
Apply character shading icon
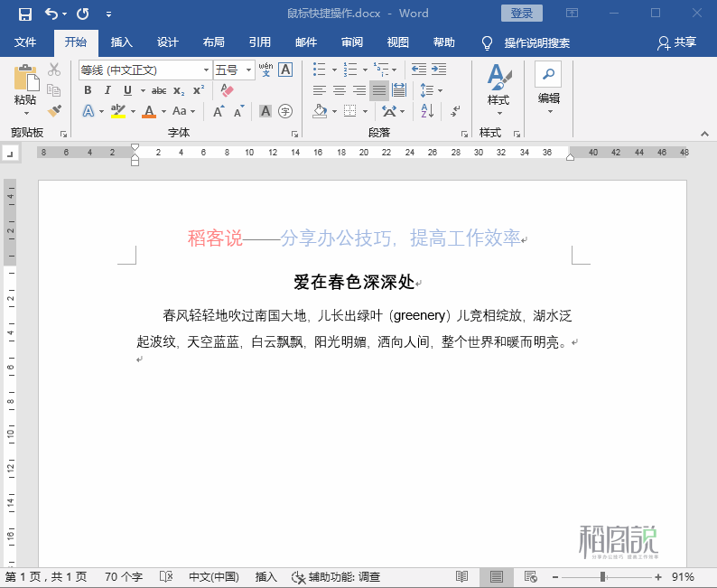[265, 111]
